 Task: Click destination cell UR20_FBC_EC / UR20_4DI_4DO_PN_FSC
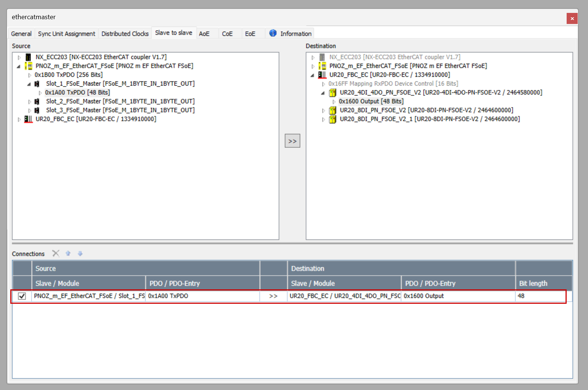point(344,296)
